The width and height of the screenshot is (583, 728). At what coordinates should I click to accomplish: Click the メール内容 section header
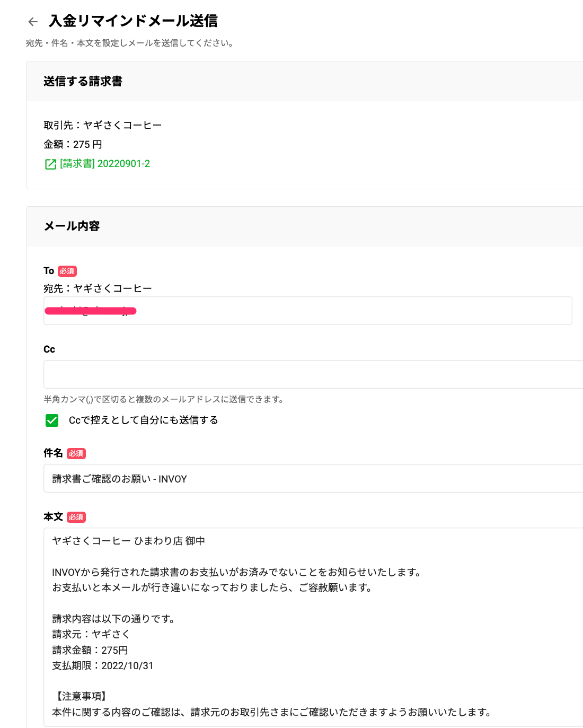(x=72, y=226)
